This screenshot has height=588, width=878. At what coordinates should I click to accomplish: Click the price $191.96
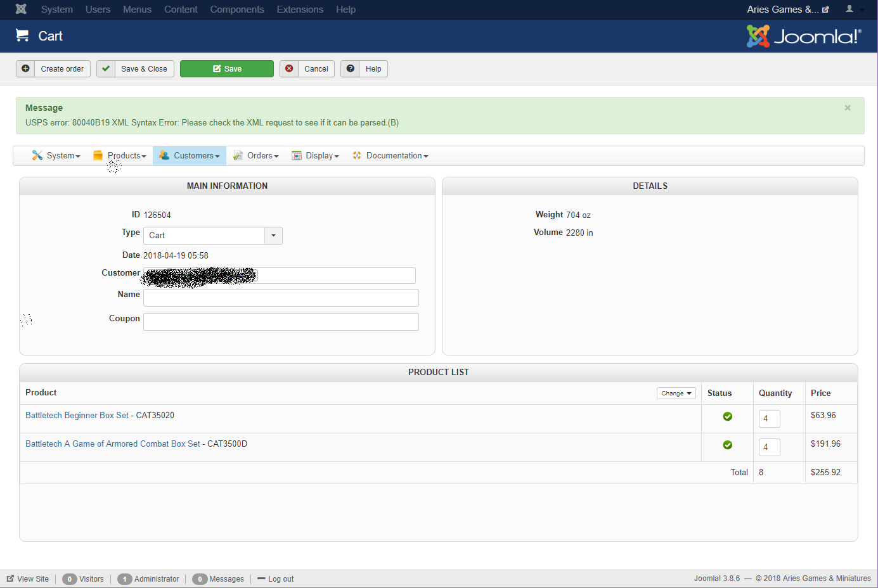[825, 444]
